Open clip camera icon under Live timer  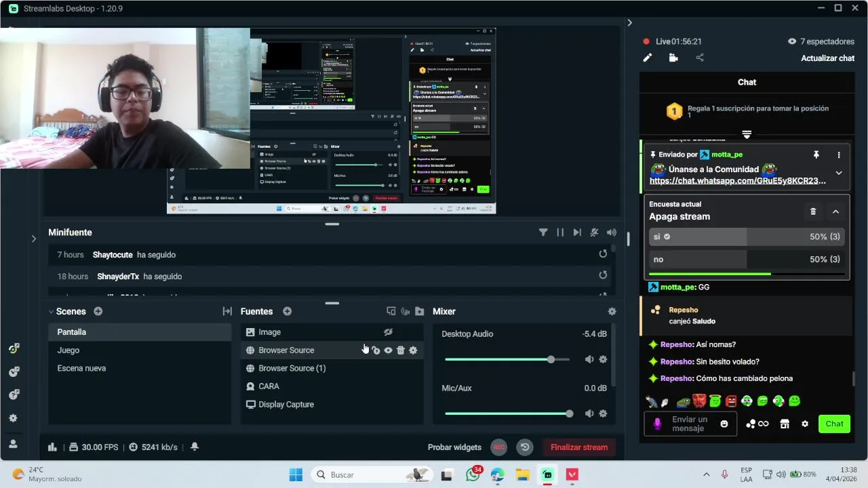(673, 58)
